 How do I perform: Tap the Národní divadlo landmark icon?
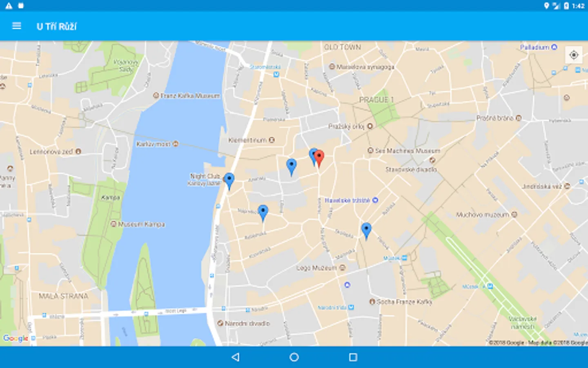click(x=220, y=323)
